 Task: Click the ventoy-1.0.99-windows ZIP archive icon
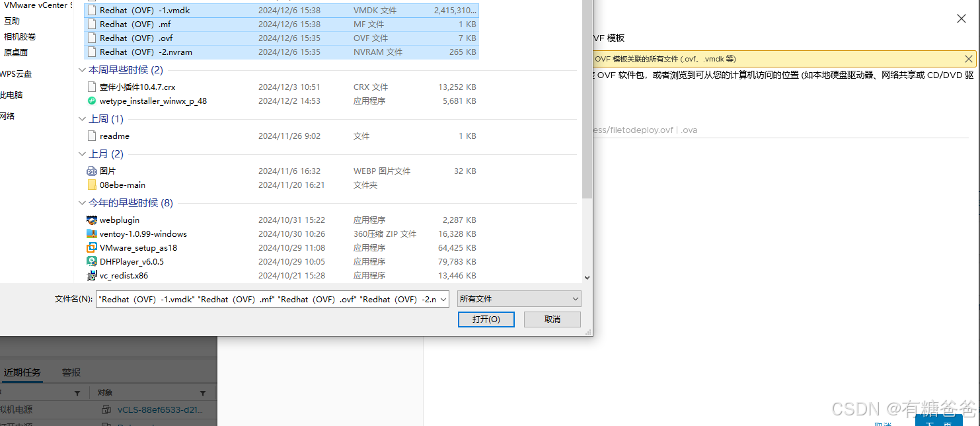92,234
